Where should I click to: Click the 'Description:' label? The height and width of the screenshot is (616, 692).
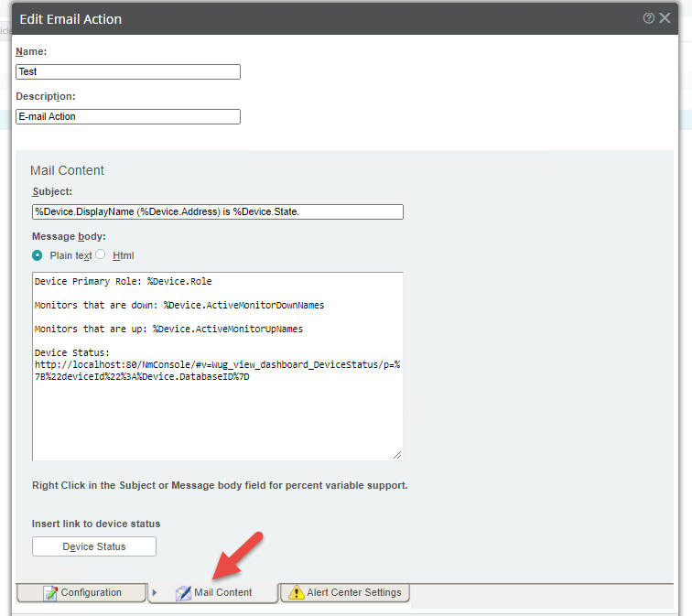pyautogui.click(x=46, y=96)
